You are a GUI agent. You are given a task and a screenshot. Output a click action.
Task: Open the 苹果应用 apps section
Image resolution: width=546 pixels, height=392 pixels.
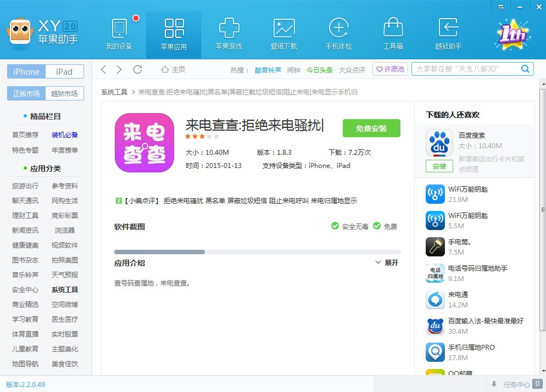tap(174, 35)
